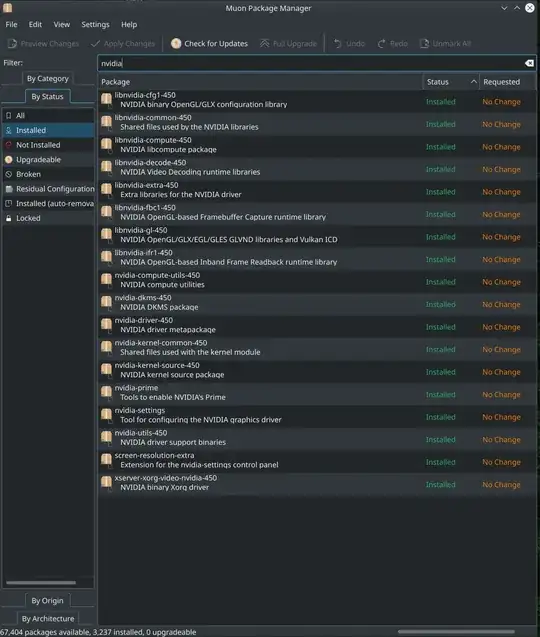
Task: Click the sidebar horizontal scrollbar
Action: coord(41,582)
